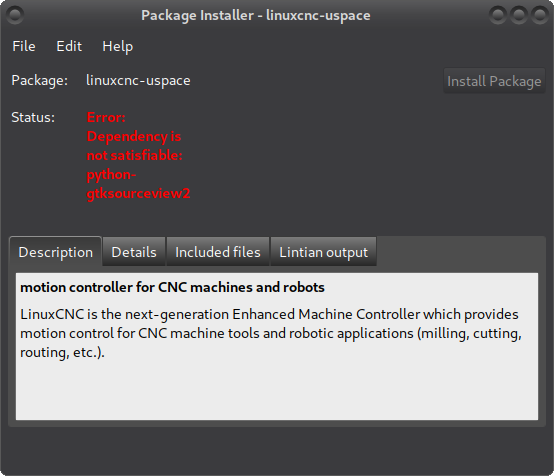Click the Install Package button
Image resolution: width=554 pixels, height=476 pixels.
click(x=494, y=81)
